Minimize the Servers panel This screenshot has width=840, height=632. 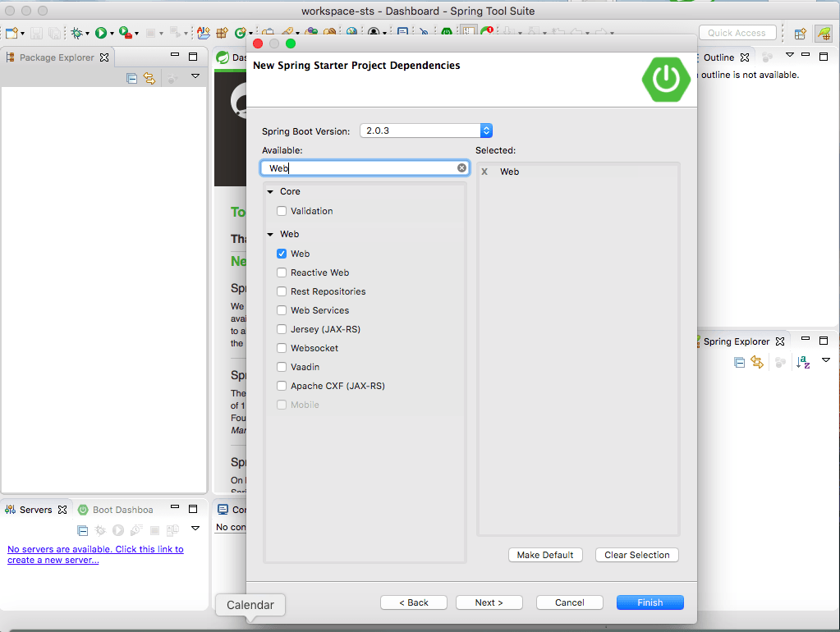pos(175,506)
